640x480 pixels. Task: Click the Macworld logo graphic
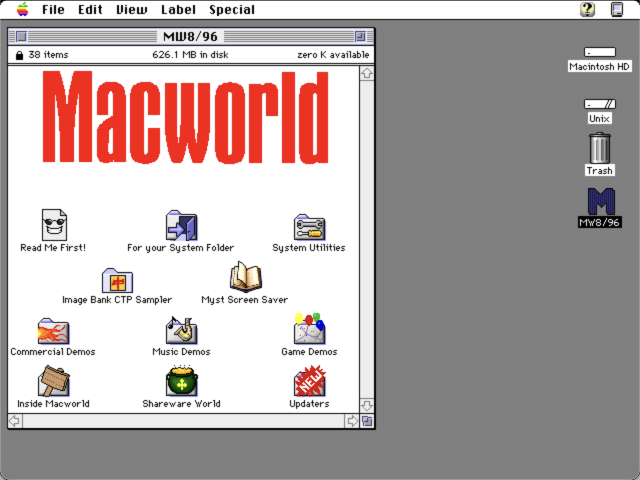point(185,117)
